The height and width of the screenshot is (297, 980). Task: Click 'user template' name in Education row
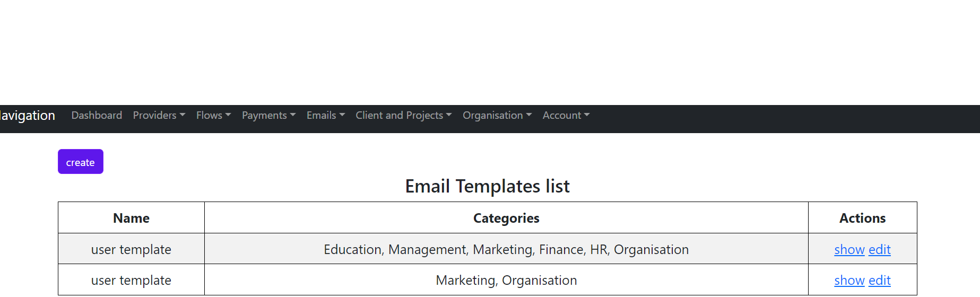tap(131, 249)
